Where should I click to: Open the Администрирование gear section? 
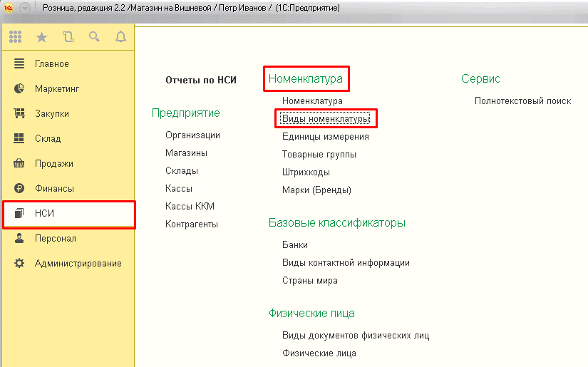[78, 264]
